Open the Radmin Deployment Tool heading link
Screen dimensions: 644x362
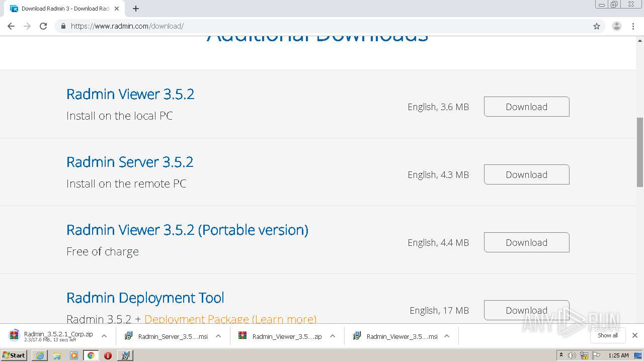(x=145, y=298)
